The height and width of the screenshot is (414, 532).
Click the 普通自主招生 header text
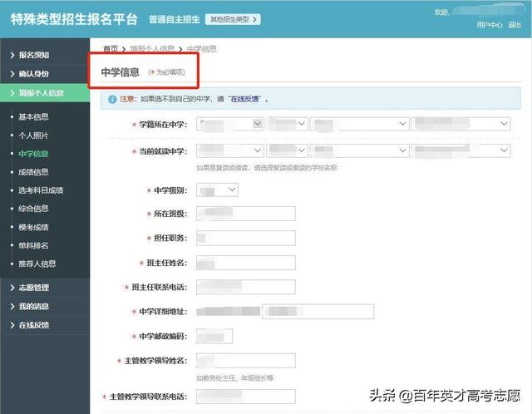click(x=175, y=19)
